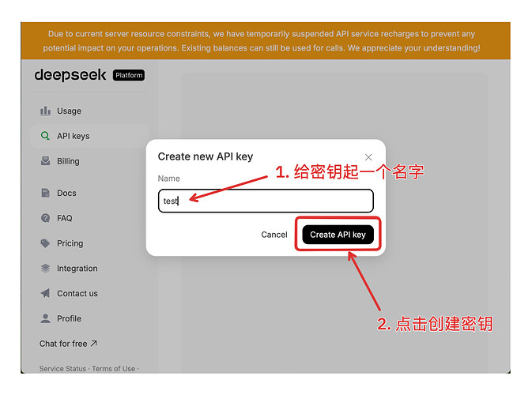Screen dimensions: 532x395
Task: Click the Billing inbox icon
Action: [x=45, y=161]
